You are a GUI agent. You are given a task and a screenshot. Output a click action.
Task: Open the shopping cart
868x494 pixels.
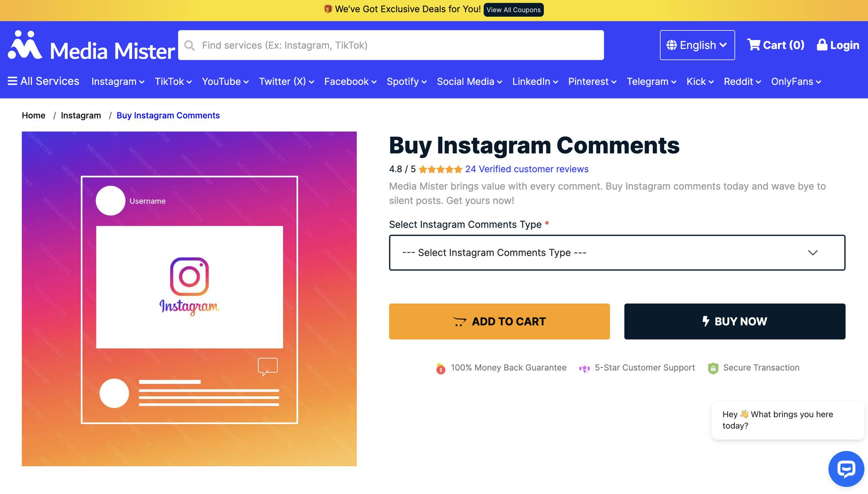(x=775, y=45)
